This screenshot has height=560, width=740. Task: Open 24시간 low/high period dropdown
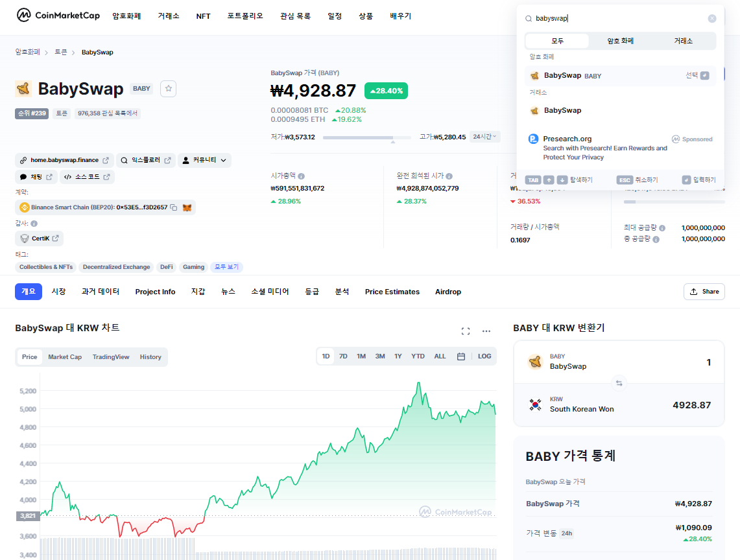[x=484, y=136]
